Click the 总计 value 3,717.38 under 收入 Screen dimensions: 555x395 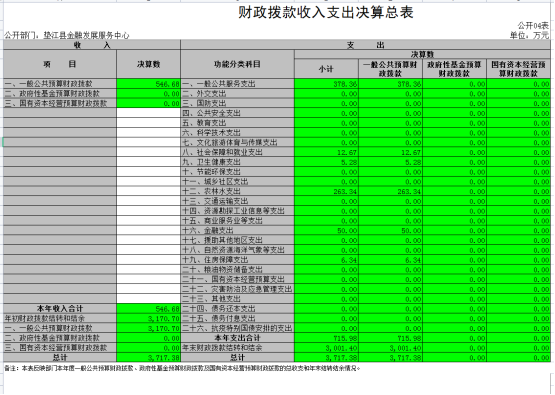148,357
